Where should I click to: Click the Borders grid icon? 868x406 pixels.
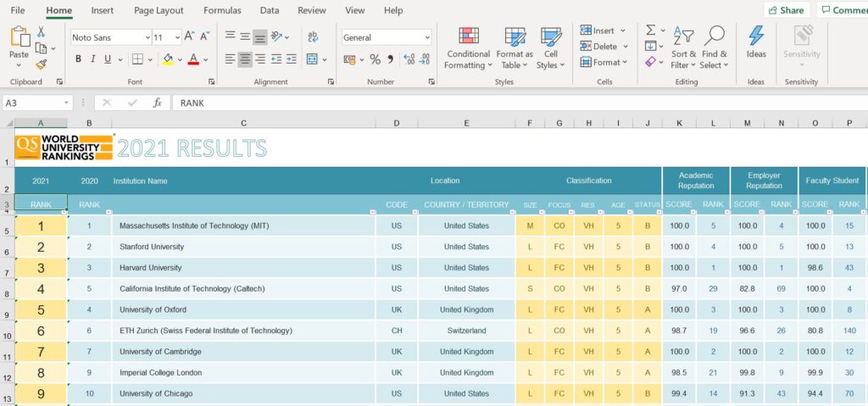coord(136,59)
